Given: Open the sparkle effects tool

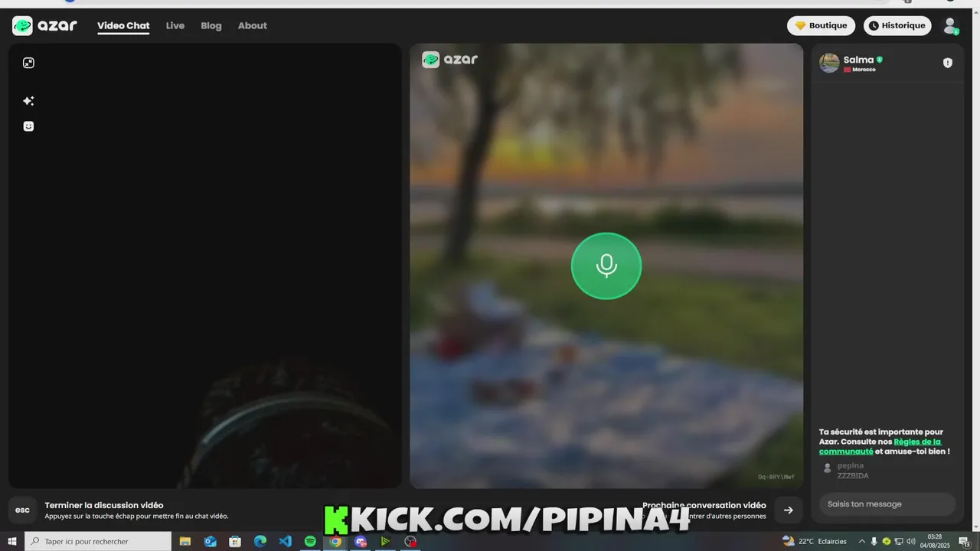Looking at the screenshot, I should [28, 101].
